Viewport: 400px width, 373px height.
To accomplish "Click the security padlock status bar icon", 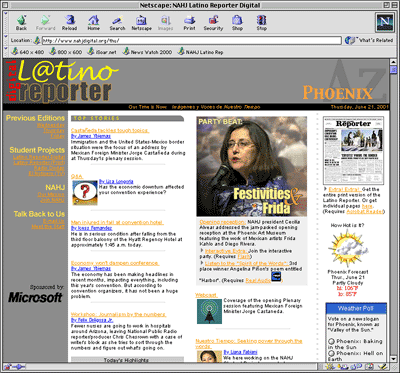I will pyautogui.click(x=7, y=367).
